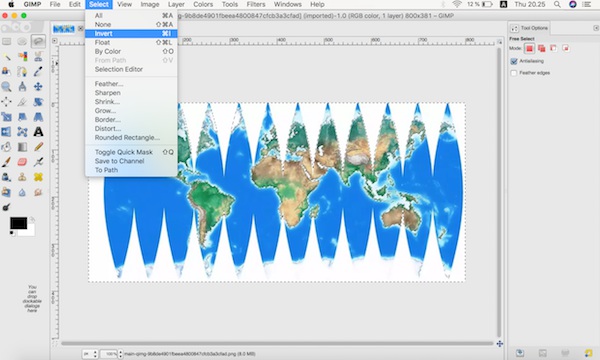Image resolution: width=600 pixels, height=360 pixels.
Task: Select the Crop tool
Action: pos(22,102)
